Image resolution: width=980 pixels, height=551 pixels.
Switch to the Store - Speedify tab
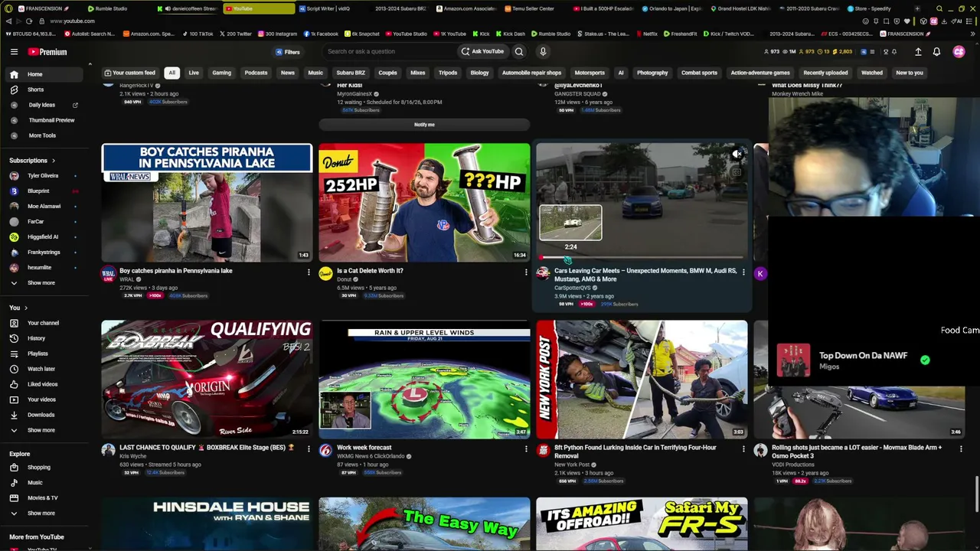[869, 8]
